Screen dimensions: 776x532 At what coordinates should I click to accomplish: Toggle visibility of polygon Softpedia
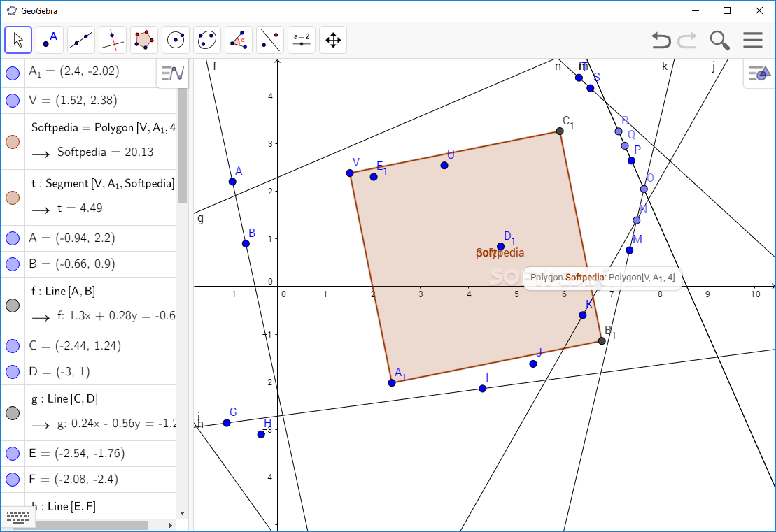(x=13, y=142)
